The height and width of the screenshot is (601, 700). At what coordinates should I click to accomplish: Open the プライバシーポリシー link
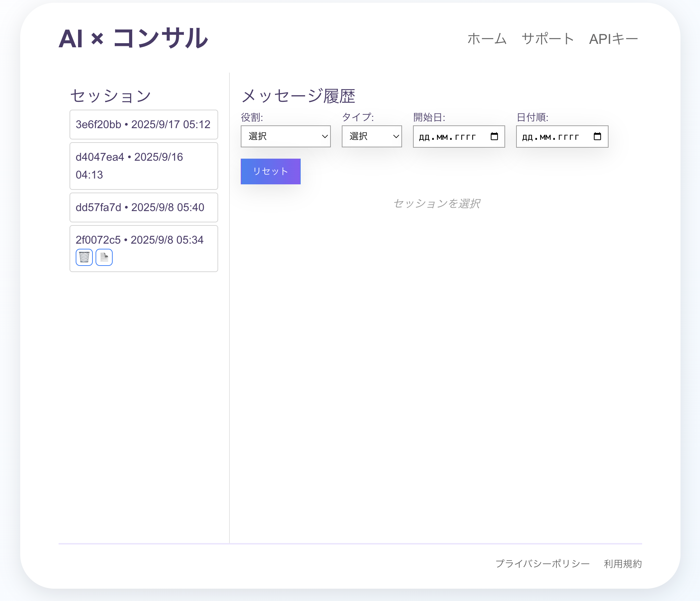click(542, 564)
